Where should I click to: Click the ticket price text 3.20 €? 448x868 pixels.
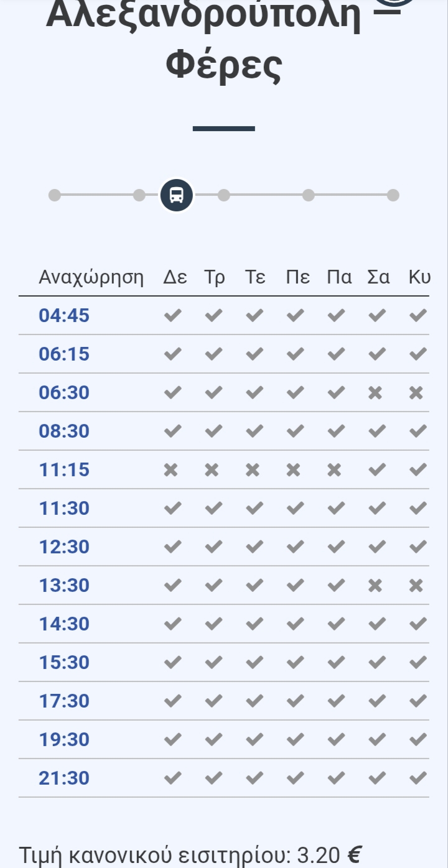pyautogui.click(x=330, y=856)
